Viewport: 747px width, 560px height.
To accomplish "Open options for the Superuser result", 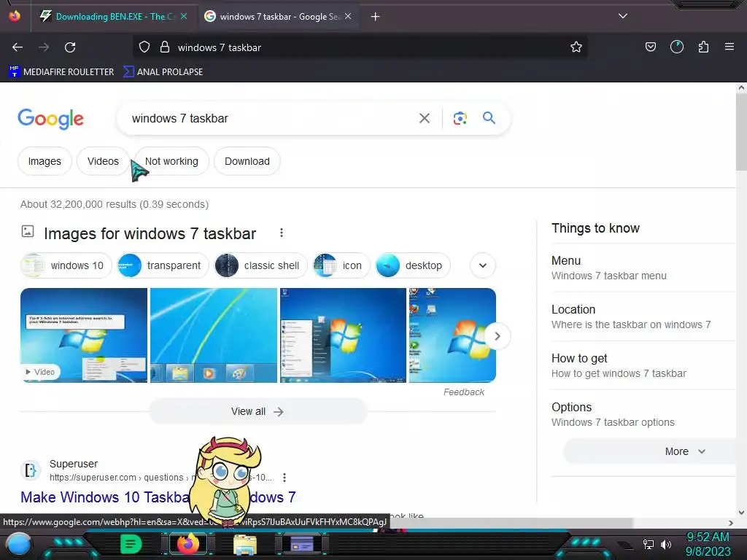I will [285, 477].
